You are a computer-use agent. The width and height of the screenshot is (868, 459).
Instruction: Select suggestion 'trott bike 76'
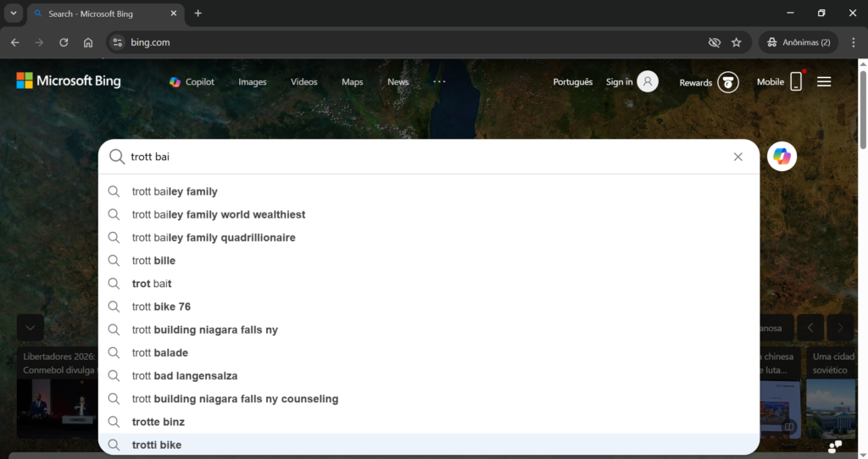click(428, 307)
